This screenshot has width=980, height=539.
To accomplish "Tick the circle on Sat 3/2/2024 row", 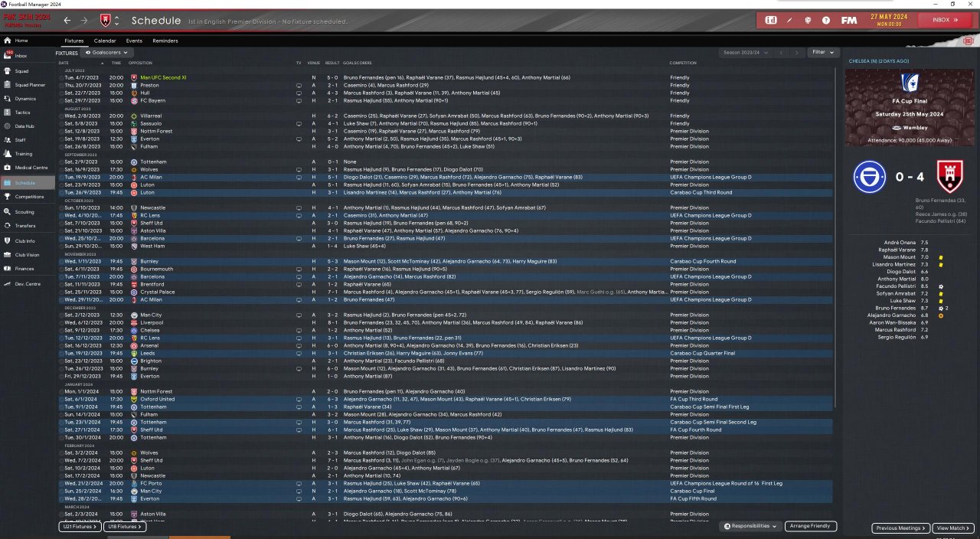I will [x=61, y=452].
